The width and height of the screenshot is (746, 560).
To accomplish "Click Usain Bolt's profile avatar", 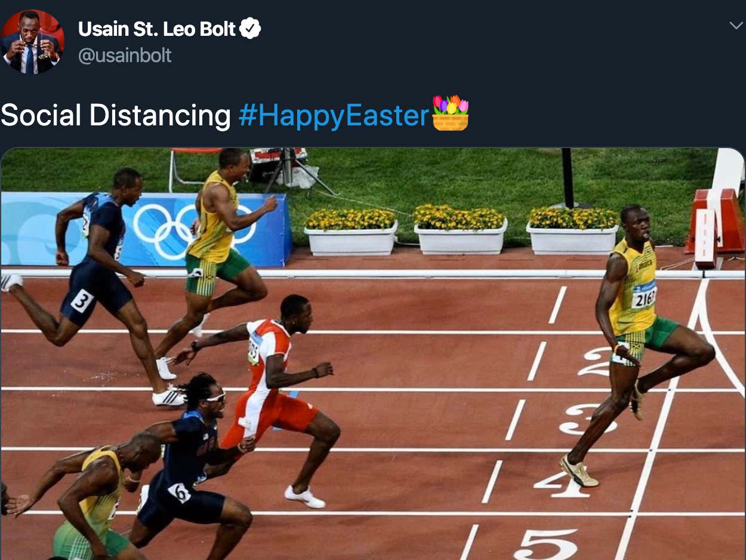I will 32,41.
